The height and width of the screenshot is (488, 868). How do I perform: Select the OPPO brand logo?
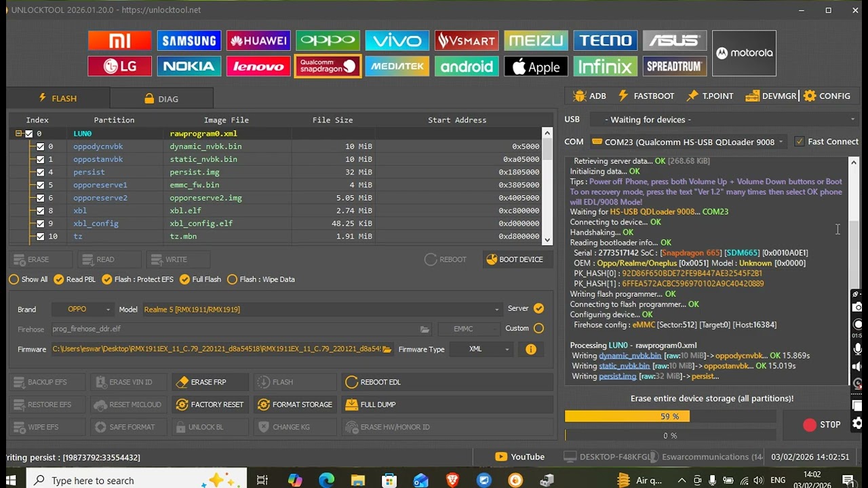(328, 41)
